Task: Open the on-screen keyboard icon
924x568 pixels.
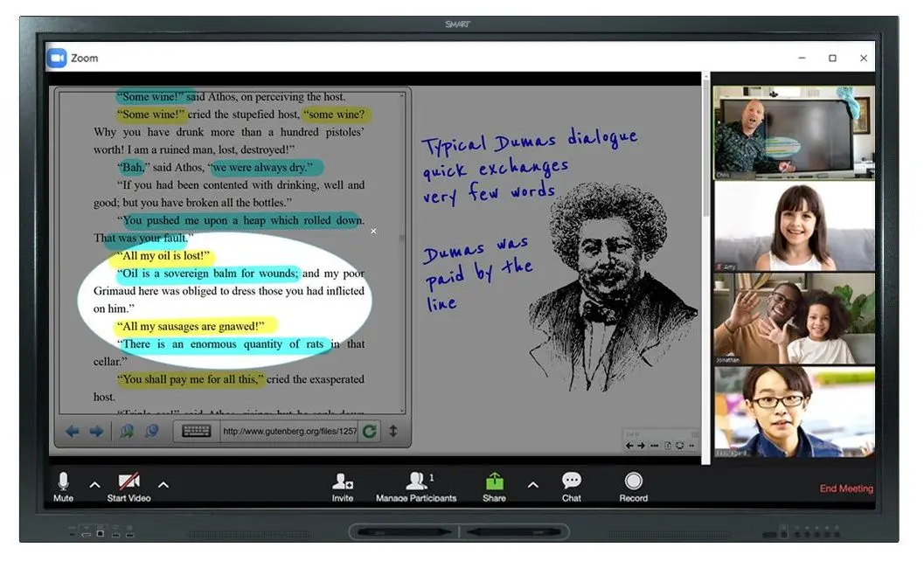Action: (x=196, y=431)
